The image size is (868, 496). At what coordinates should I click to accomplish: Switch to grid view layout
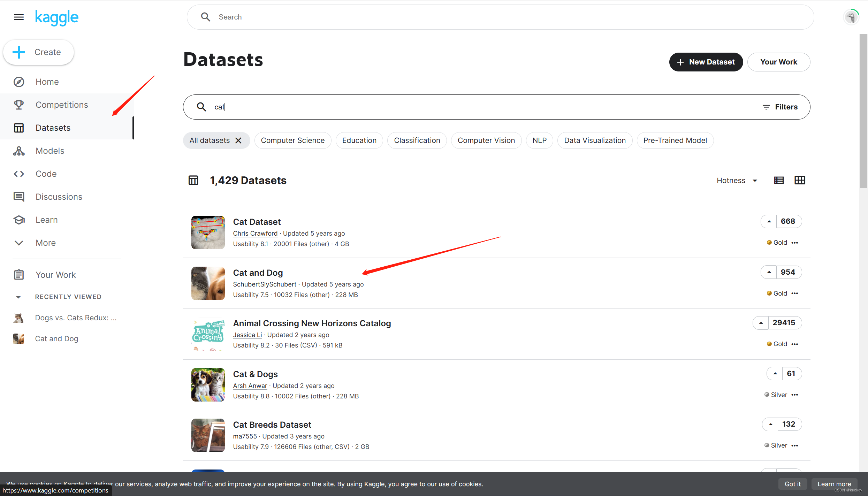pos(800,180)
